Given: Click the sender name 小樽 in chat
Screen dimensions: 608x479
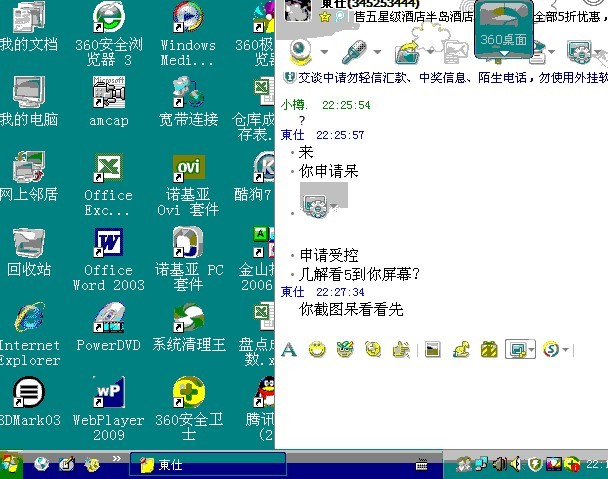Looking at the screenshot, I should (295, 105).
